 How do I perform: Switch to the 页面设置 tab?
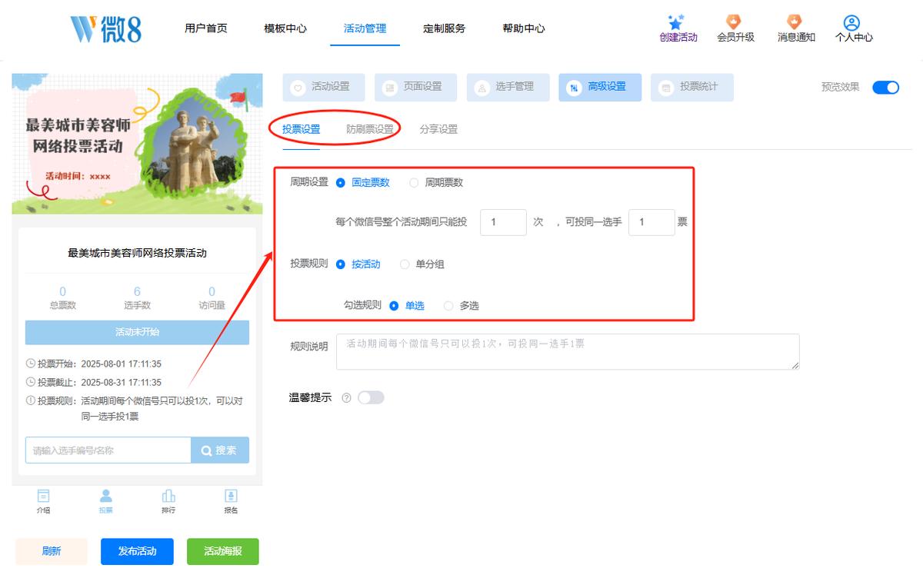[x=415, y=88]
